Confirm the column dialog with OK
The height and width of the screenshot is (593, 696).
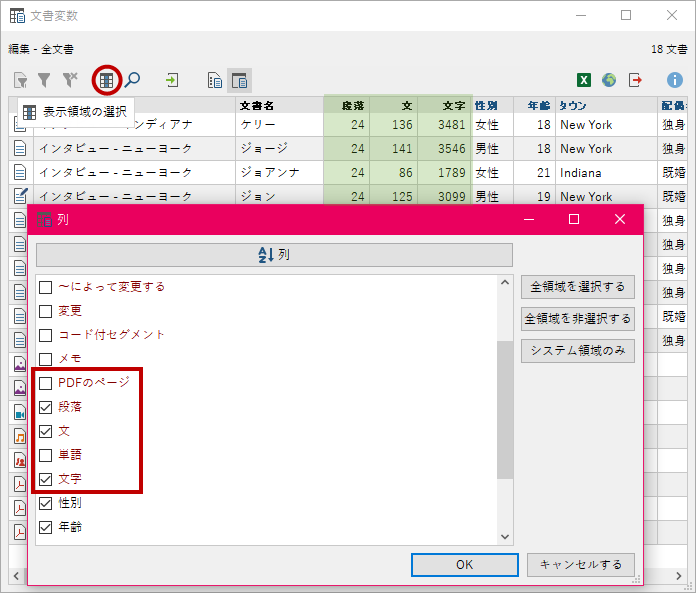(464, 564)
